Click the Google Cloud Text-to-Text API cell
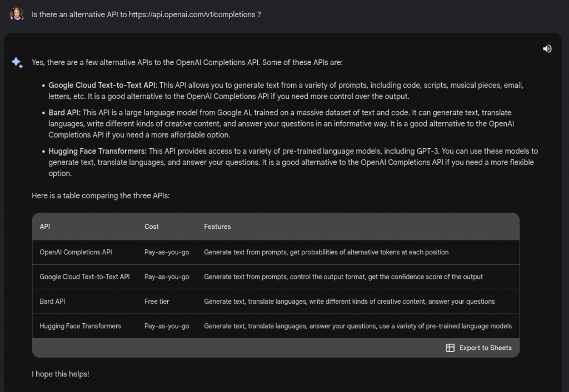 point(84,277)
